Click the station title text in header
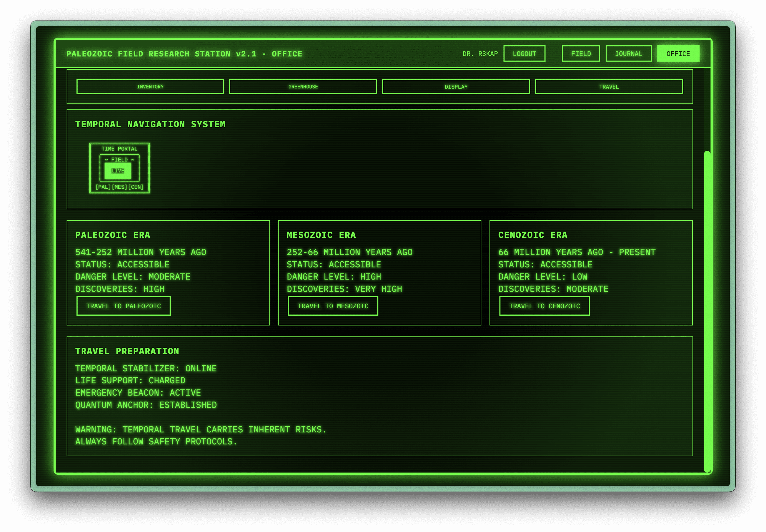 (x=184, y=54)
